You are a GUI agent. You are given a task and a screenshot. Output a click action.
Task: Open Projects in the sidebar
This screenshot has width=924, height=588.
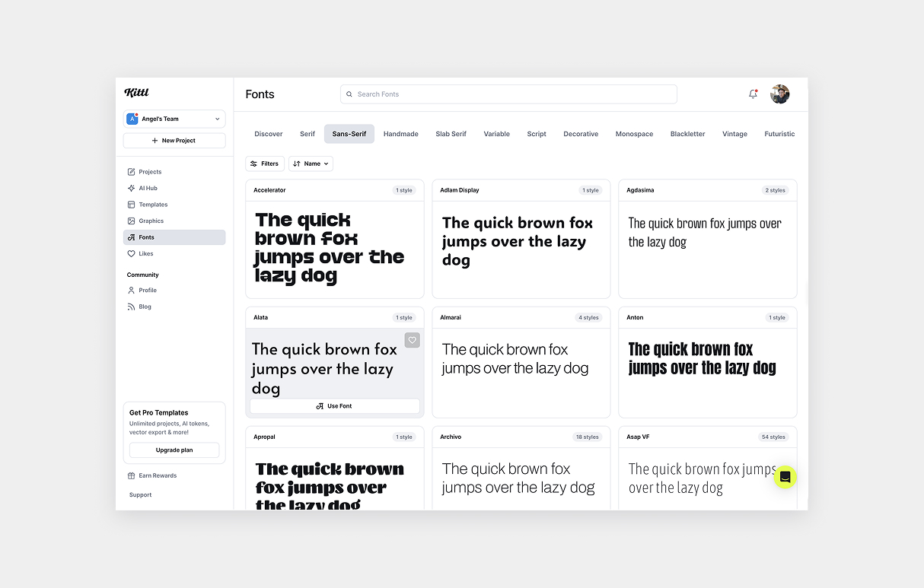[174, 172]
